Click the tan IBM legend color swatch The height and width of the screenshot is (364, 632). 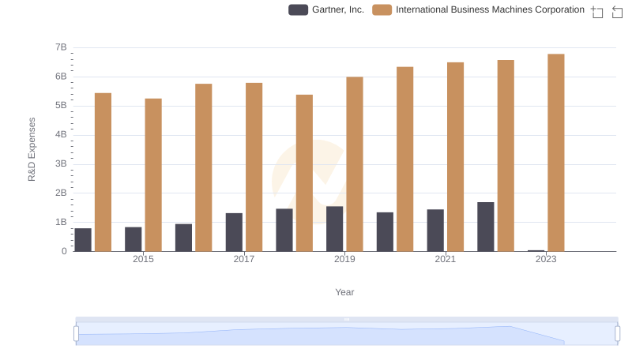tap(382, 9)
